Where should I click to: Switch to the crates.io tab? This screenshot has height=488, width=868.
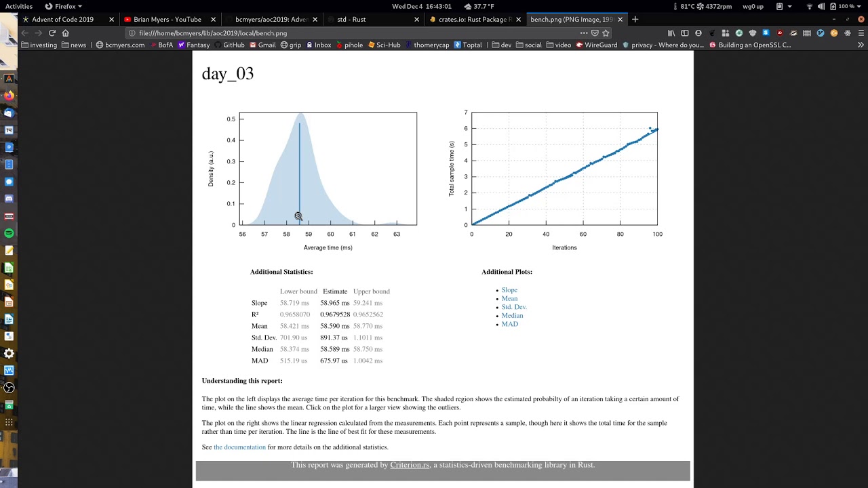tap(475, 20)
